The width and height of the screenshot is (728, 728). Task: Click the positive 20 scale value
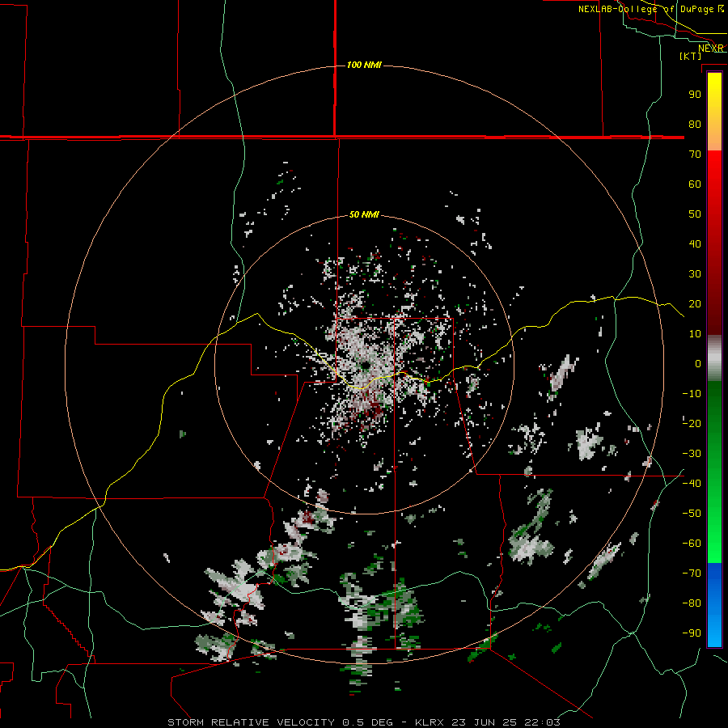(x=695, y=303)
